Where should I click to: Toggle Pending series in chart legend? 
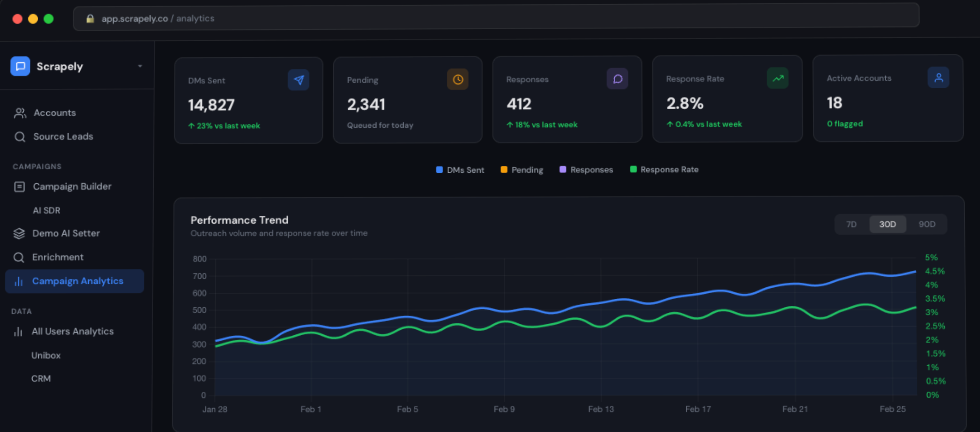[522, 170]
